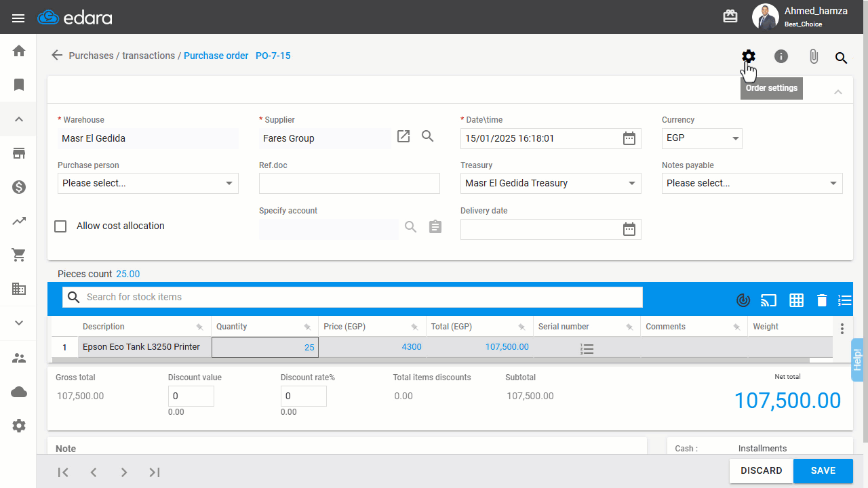Screen dimensions: 868x488
Task: Open cloud icon in sidebar
Action: [x=19, y=392]
